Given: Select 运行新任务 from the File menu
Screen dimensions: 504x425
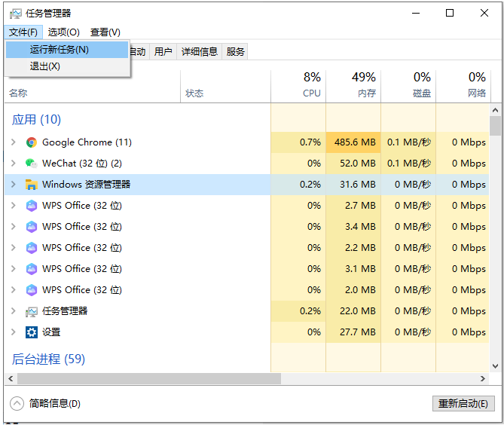Looking at the screenshot, I should pyautogui.click(x=59, y=50).
